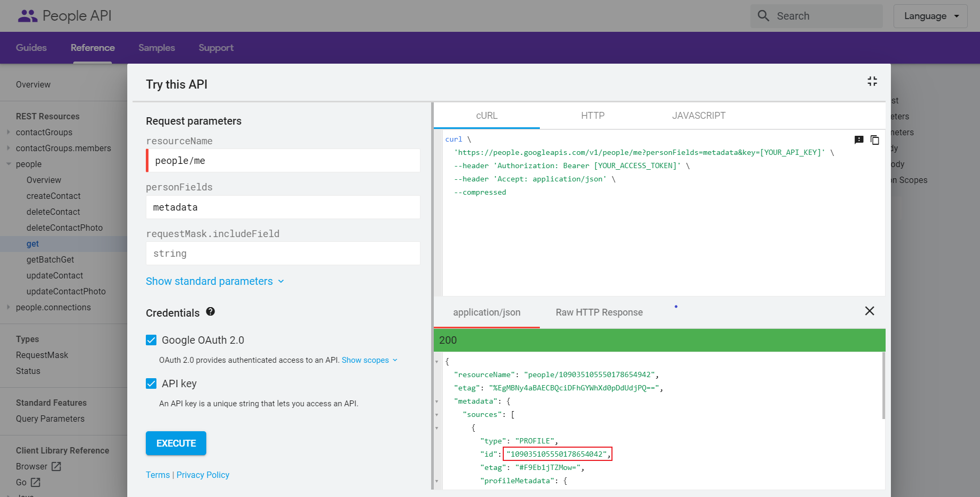
Task: Click the search magnifier icon
Action: click(763, 16)
